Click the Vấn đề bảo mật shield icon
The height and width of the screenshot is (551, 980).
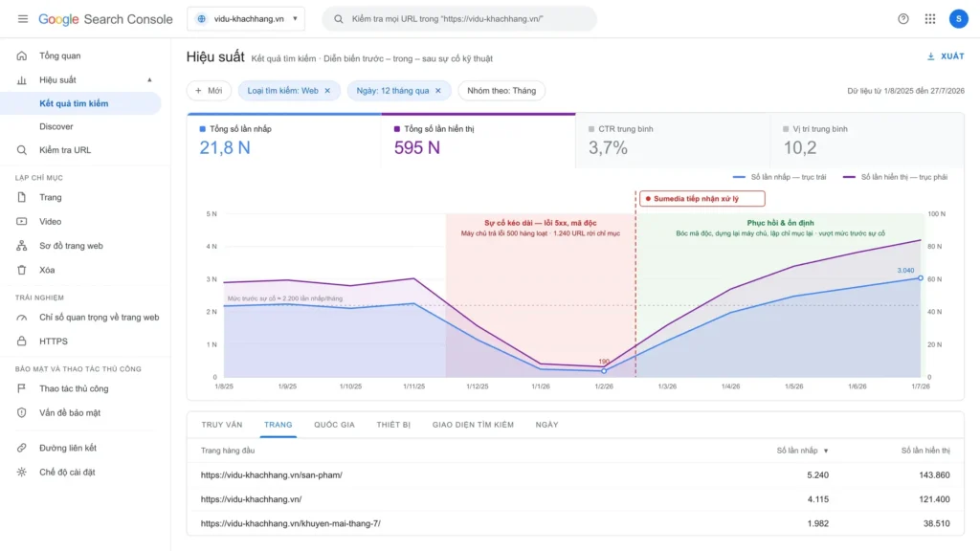click(x=22, y=412)
